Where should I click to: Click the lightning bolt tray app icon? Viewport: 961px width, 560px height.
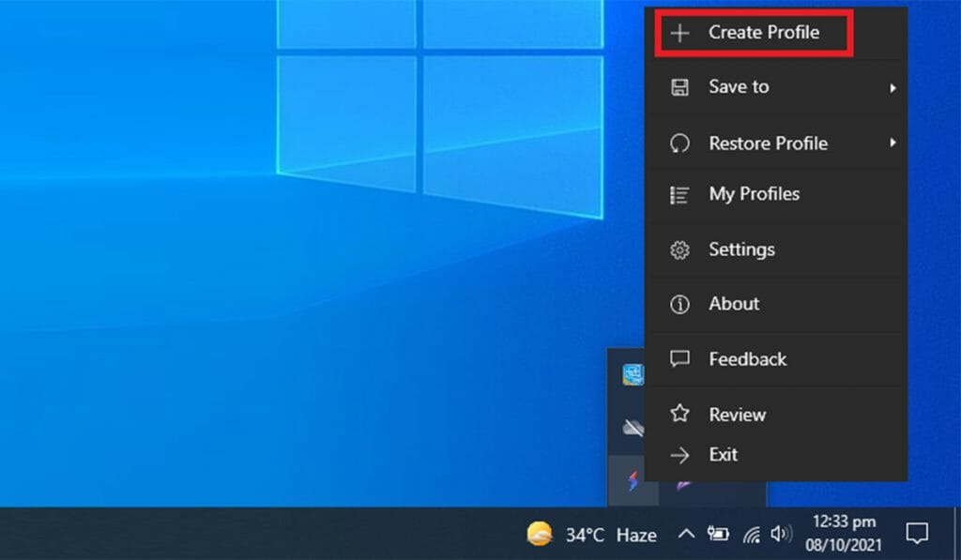[x=633, y=482]
